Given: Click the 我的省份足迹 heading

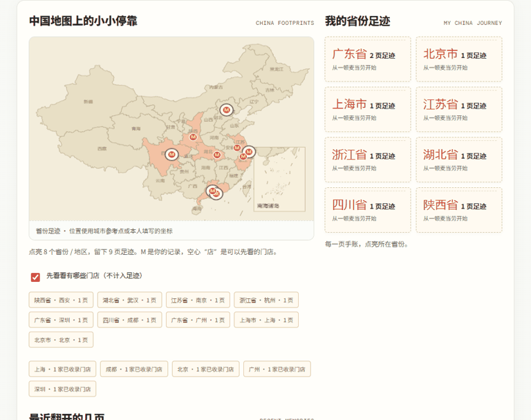Looking at the screenshot, I should click(x=357, y=21).
